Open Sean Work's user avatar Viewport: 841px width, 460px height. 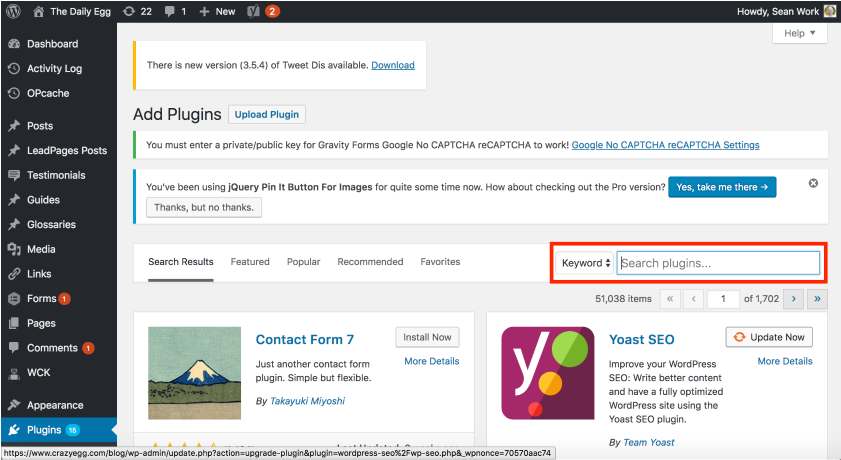pyautogui.click(x=830, y=11)
